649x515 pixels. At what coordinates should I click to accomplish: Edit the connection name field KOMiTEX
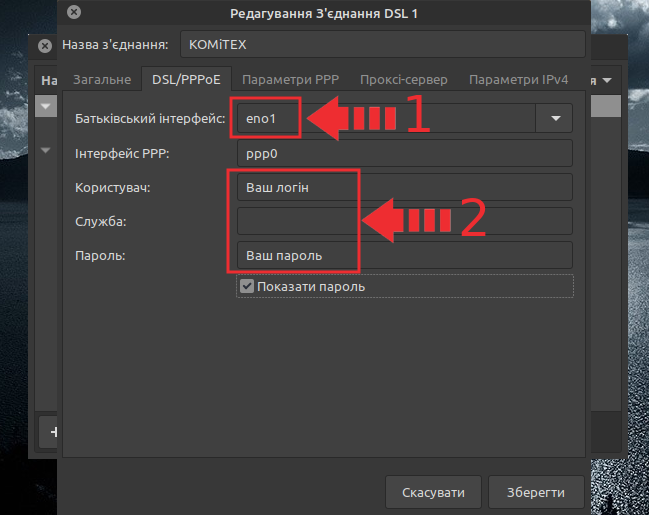(383, 44)
